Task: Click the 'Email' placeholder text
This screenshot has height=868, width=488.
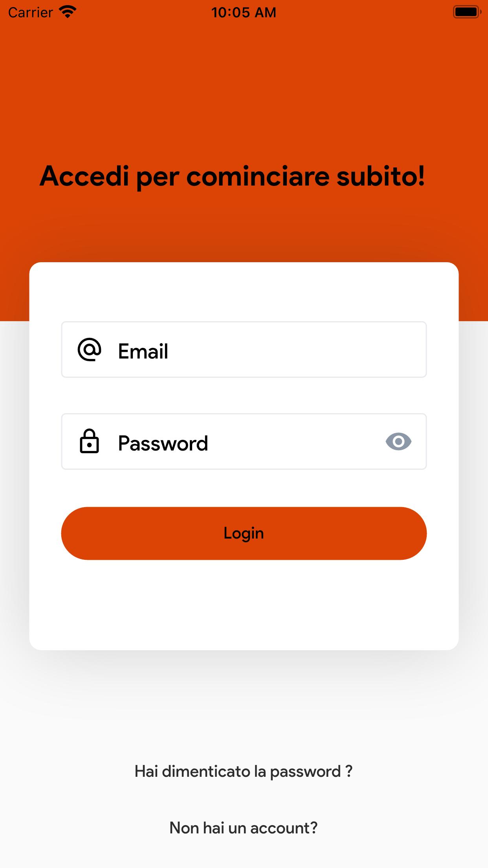Action: 143,351
